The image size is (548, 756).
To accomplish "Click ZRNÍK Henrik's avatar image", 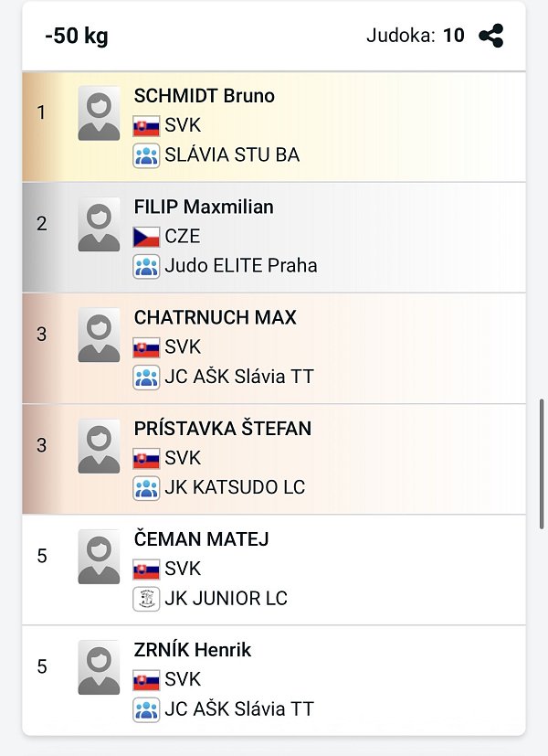I will pos(99,667).
